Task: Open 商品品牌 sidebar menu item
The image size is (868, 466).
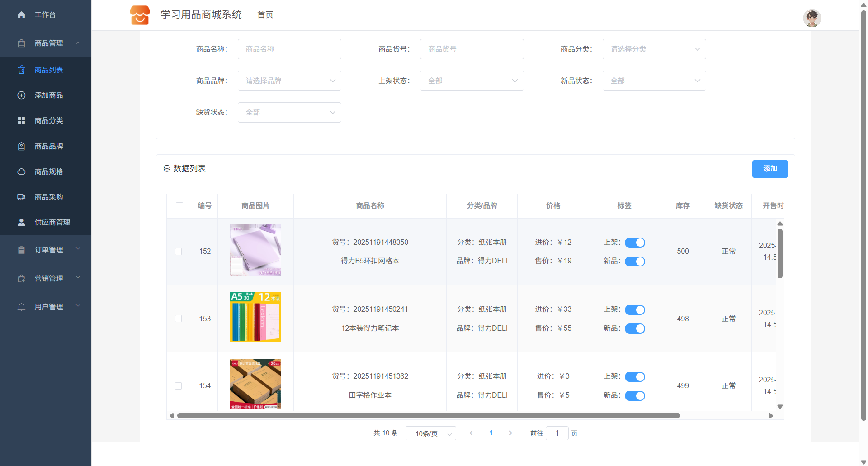Action: coord(49,146)
